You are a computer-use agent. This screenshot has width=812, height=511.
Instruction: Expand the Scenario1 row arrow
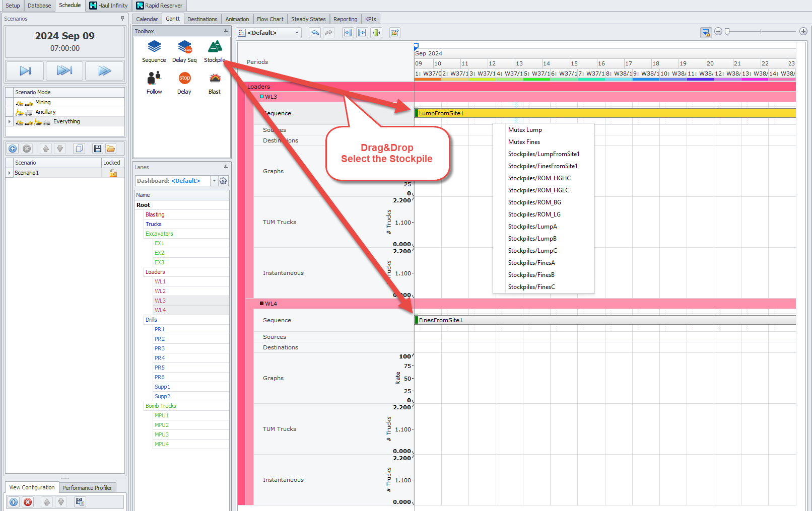point(9,173)
